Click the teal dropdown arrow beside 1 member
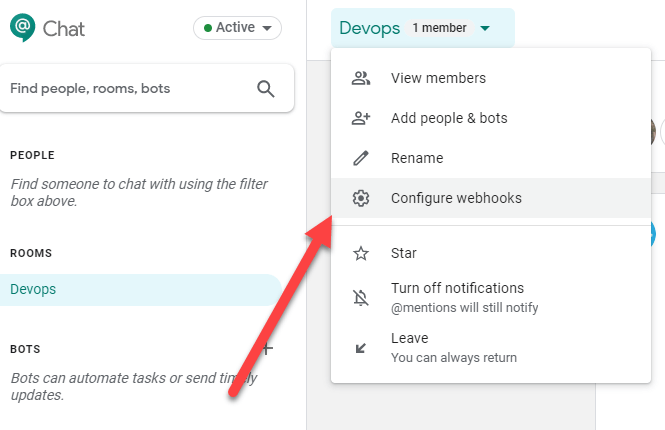Screen dimensions: 665x430 485,29
